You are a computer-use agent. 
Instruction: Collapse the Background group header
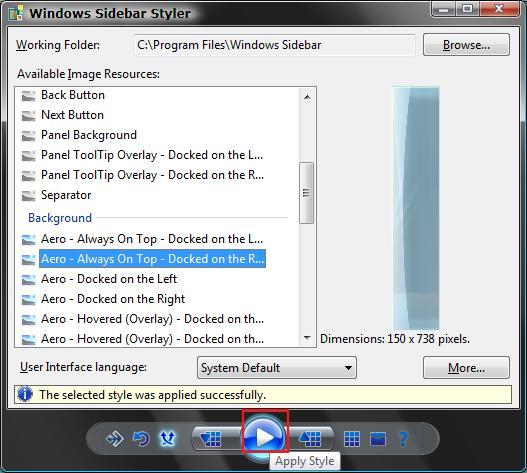point(60,218)
